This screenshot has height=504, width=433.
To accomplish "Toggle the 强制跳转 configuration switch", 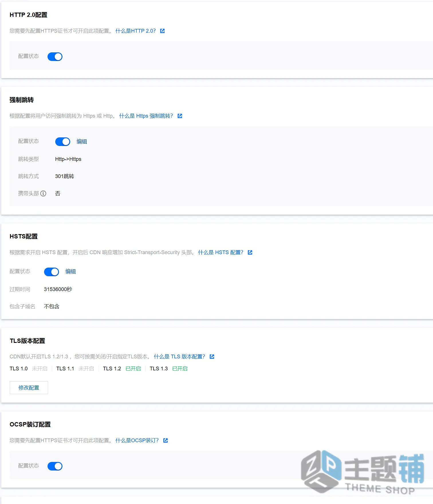I will tap(63, 142).
